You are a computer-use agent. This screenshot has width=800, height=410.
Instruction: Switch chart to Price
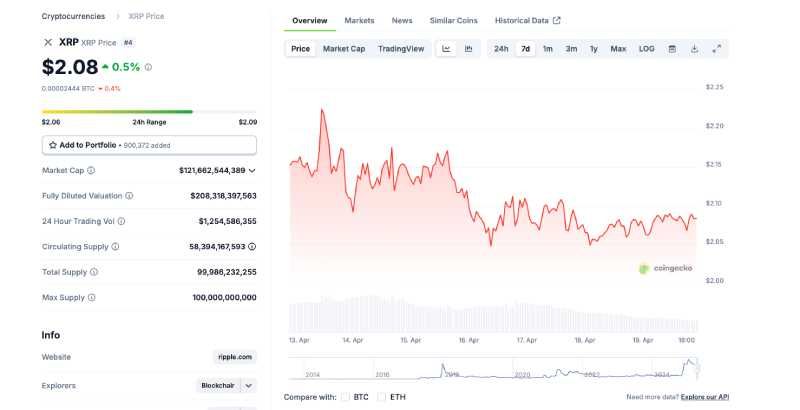click(x=301, y=49)
